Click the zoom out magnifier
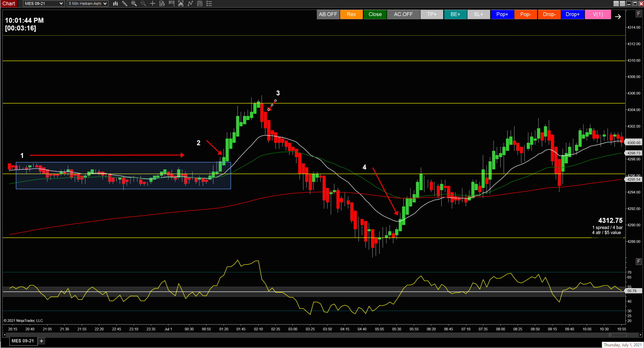Screen dimensions: 644x348 point(143,3)
